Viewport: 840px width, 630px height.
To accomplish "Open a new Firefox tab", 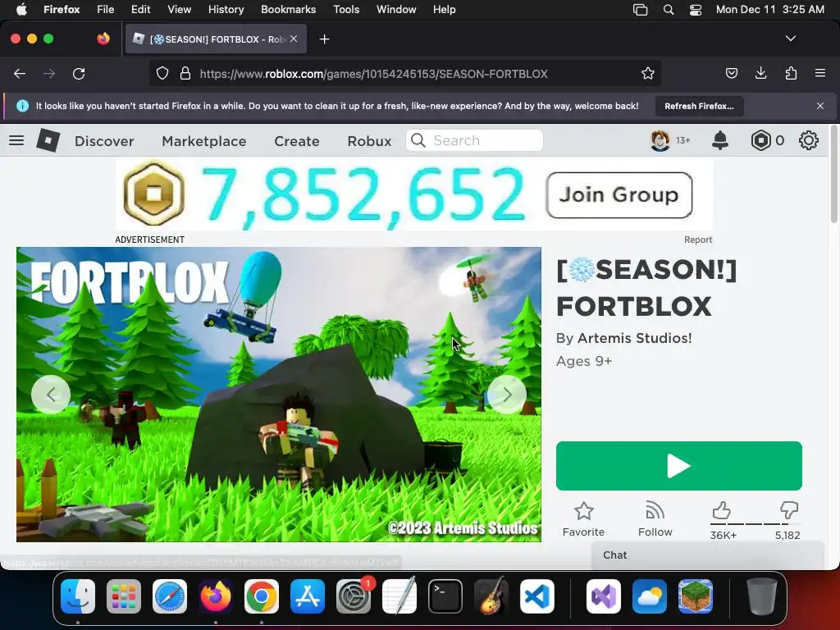I will tap(324, 39).
